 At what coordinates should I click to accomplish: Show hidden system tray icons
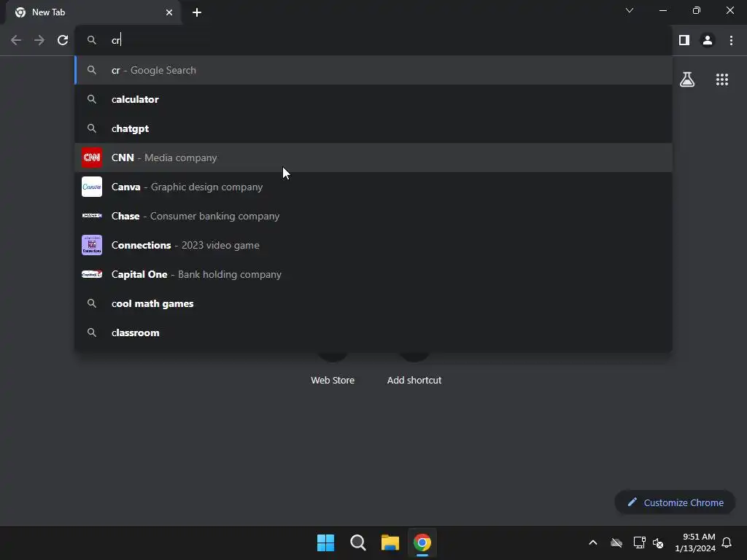(x=593, y=542)
